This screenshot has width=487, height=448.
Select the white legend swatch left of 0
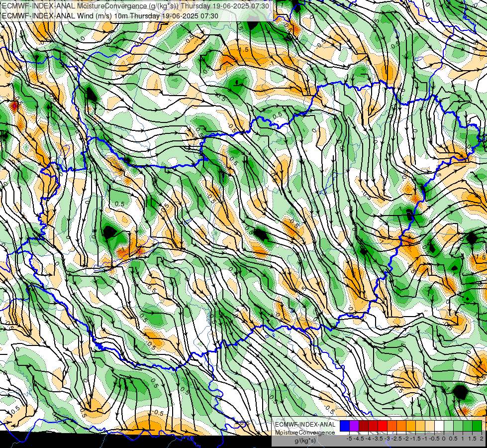click(x=439, y=426)
